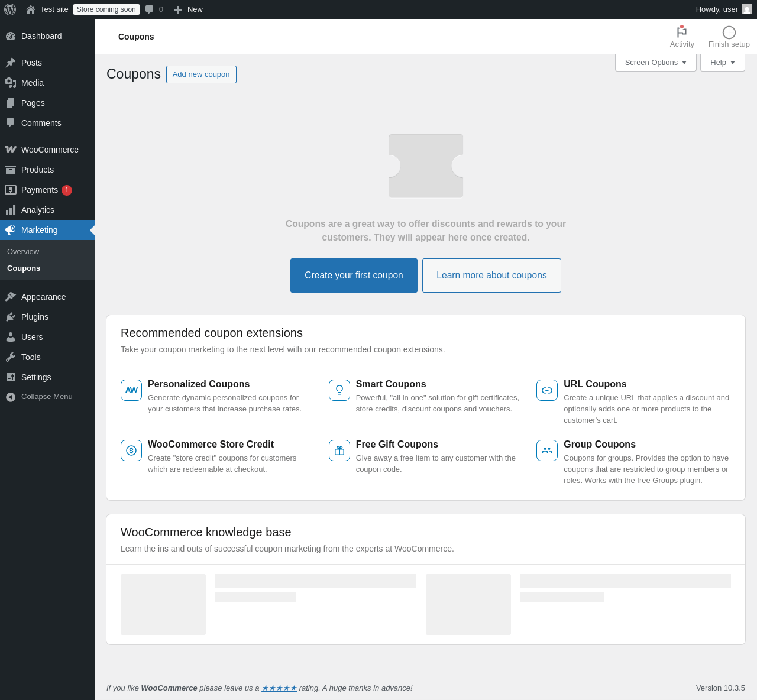757x700 pixels.
Task: Open the Products menu item
Action: coord(47,170)
